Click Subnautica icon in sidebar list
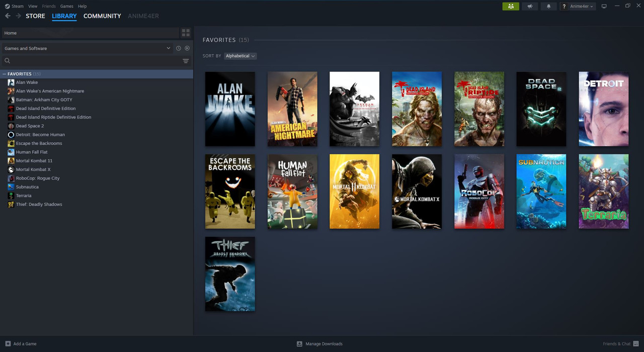The width and height of the screenshot is (644, 352). click(x=11, y=187)
